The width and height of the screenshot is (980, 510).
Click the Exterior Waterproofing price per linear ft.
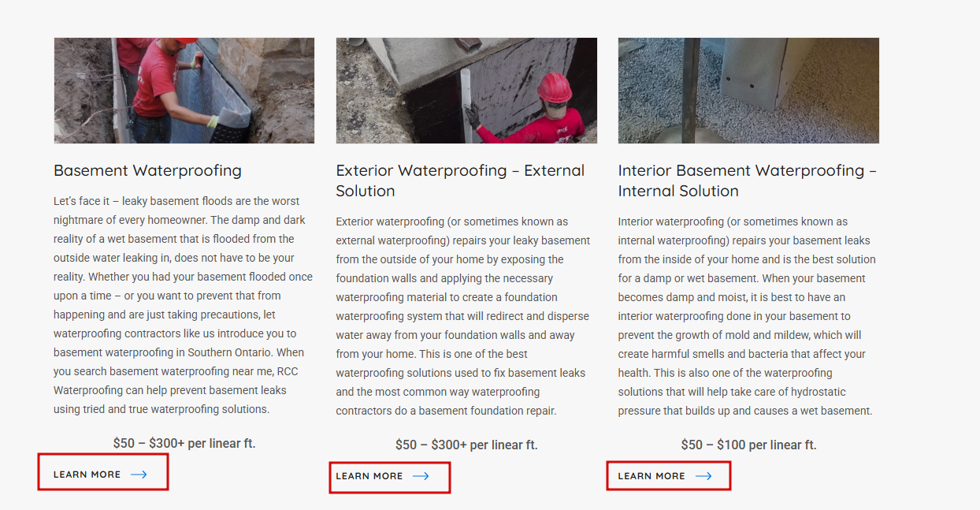(466, 445)
